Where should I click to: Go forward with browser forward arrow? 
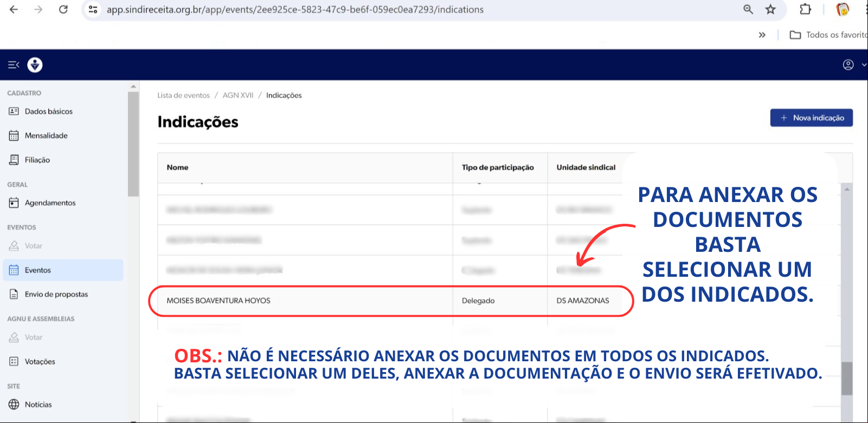pyautogui.click(x=38, y=9)
